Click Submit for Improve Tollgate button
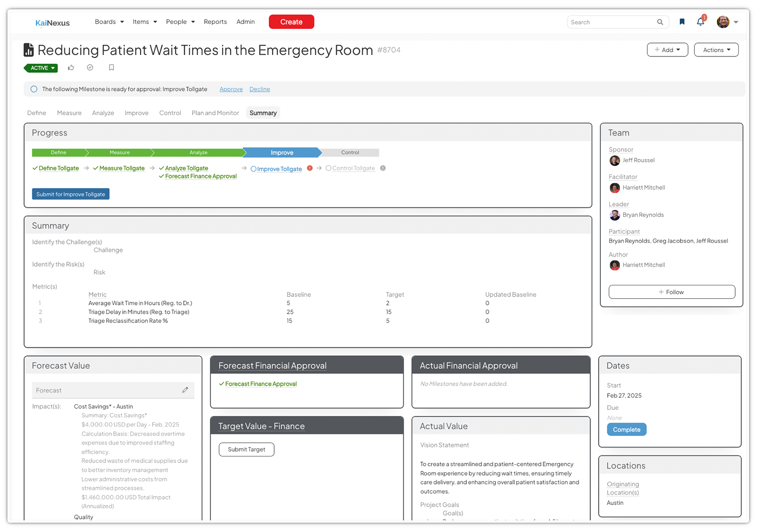This screenshot has width=757, height=532. [x=71, y=194]
